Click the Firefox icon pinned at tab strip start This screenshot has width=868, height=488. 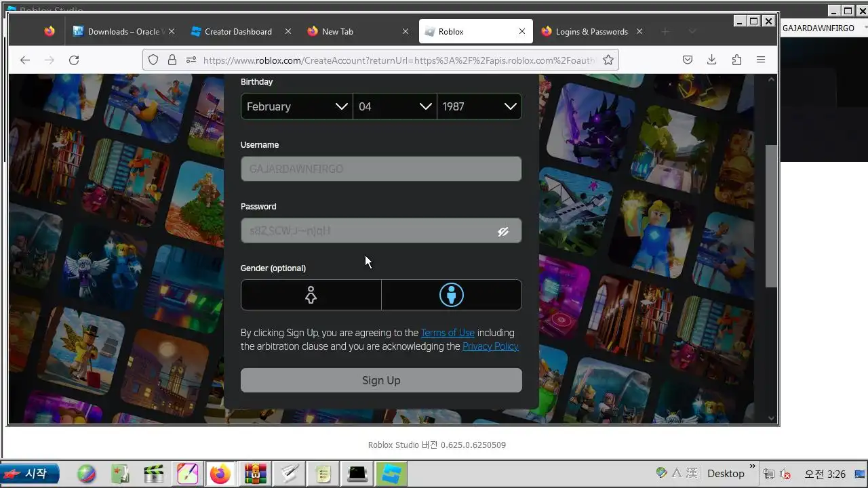50,31
